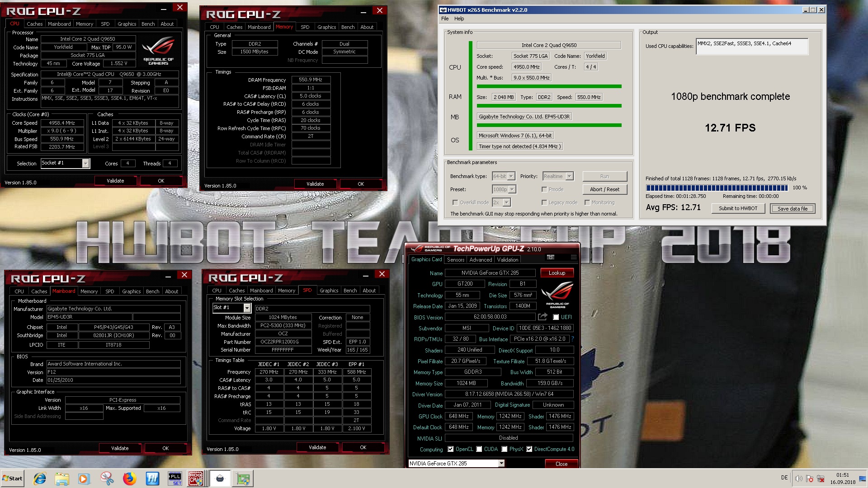Click the DE language indicator in taskbar
The image size is (868, 488).
[784, 478]
